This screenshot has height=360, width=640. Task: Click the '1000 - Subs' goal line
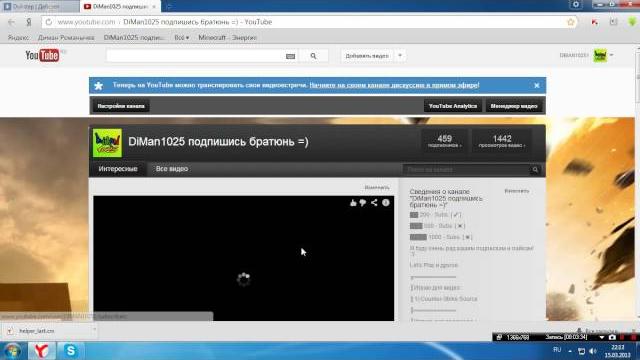441,237
